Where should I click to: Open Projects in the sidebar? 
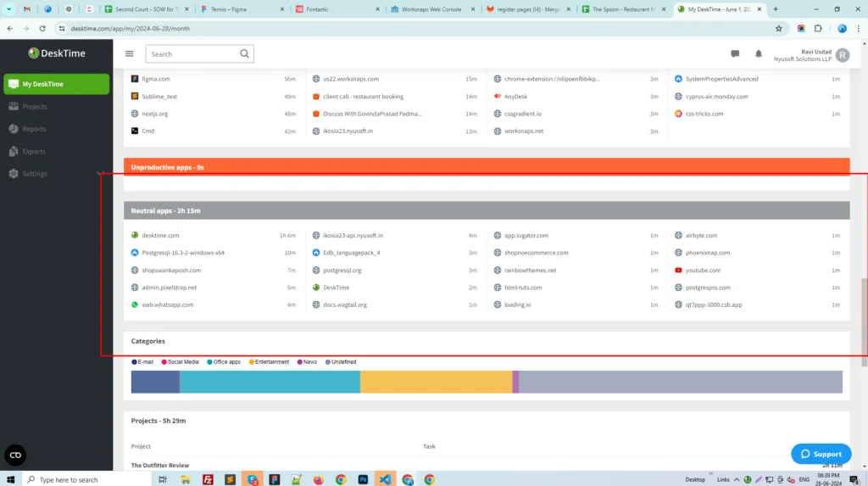coord(35,107)
